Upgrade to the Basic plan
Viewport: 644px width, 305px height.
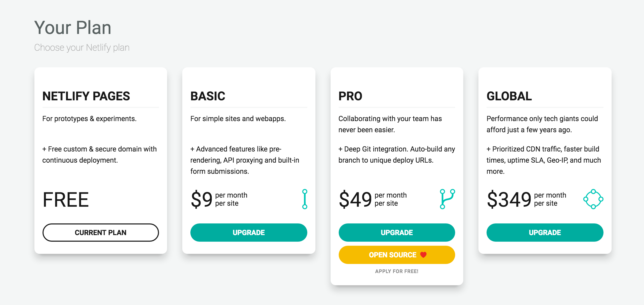click(249, 233)
